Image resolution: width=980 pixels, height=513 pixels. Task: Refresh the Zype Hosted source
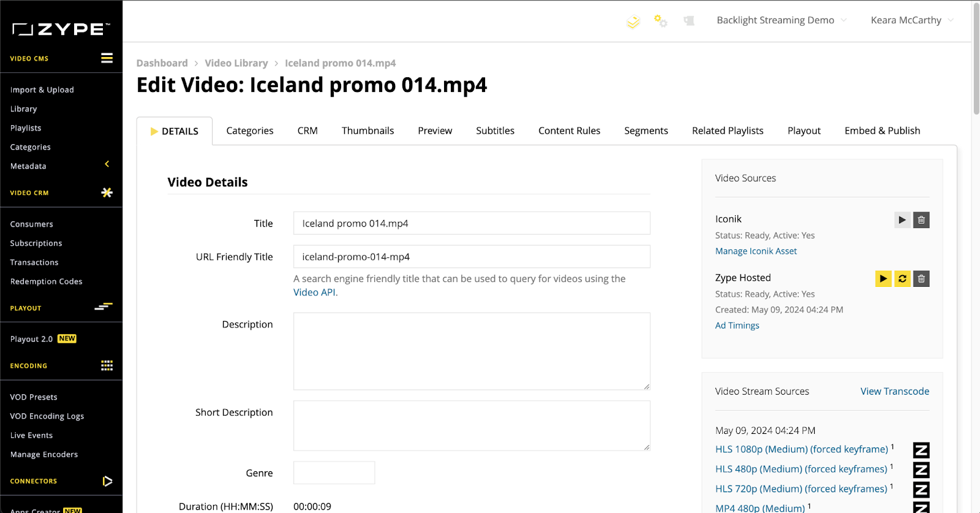click(902, 279)
